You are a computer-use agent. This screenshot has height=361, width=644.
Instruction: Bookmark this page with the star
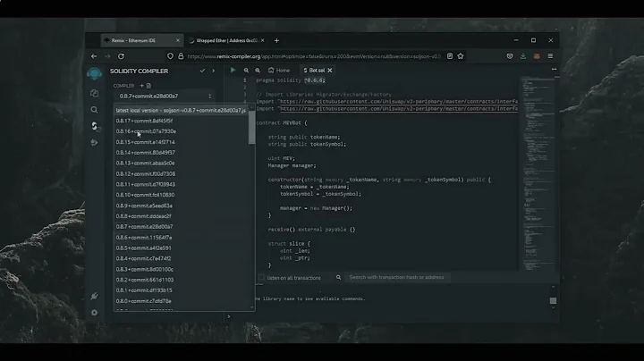pos(461,56)
